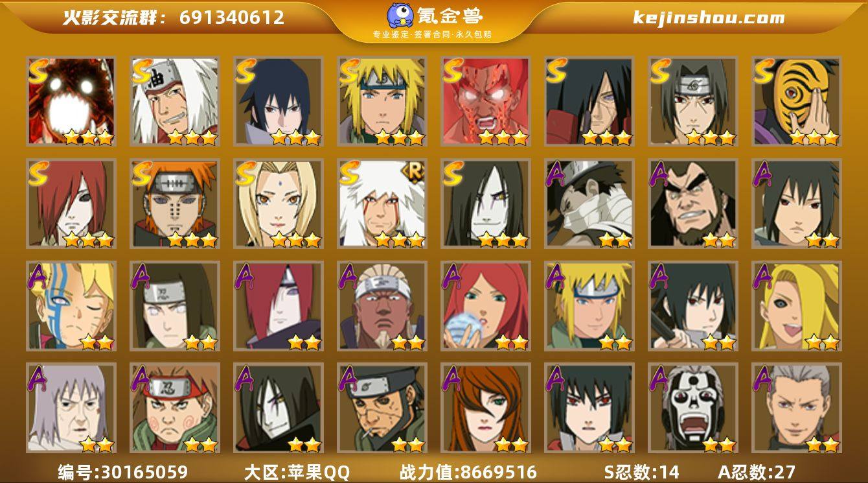
Task: Click the group number 691340612
Action: click(x=232, y=18)
